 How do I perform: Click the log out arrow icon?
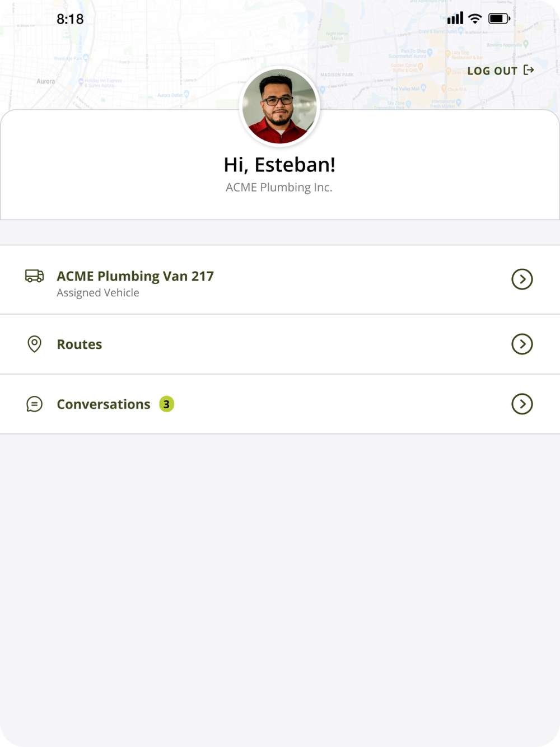click(529, 70)
